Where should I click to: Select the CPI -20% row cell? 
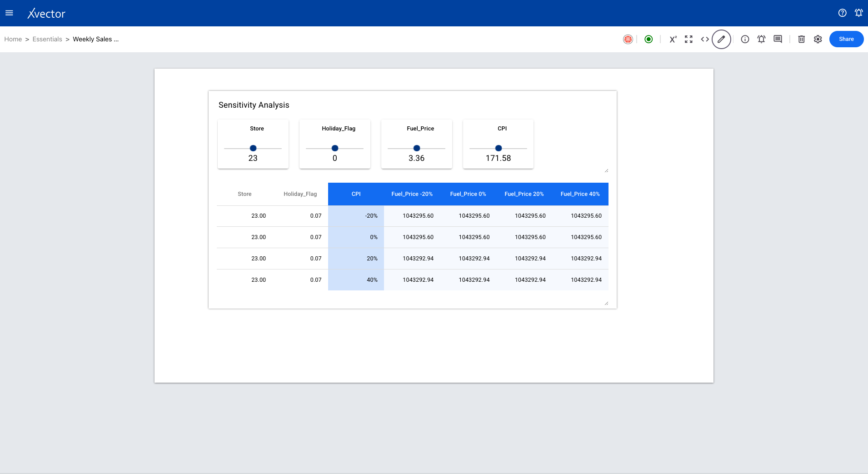point(356,216)
